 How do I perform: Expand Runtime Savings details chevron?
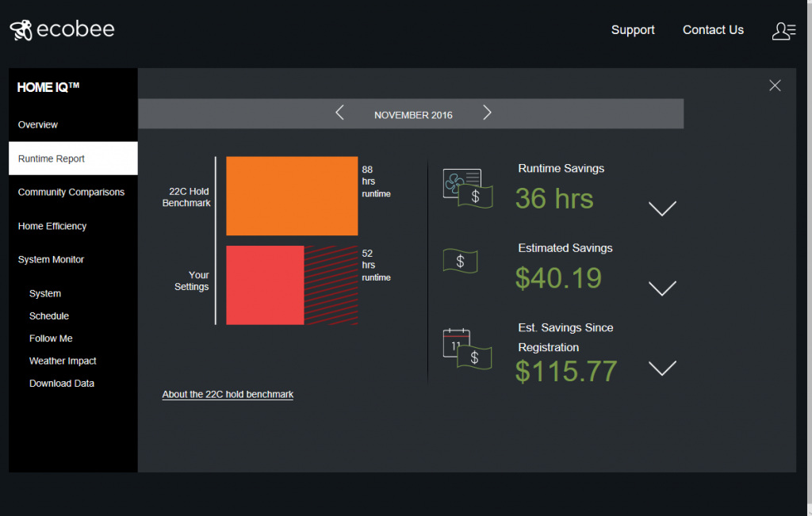coord(662,208)
